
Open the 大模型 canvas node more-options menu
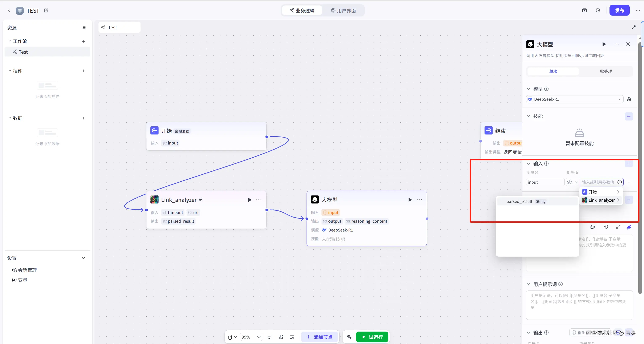pyautogui.click(x=419, y=200)
